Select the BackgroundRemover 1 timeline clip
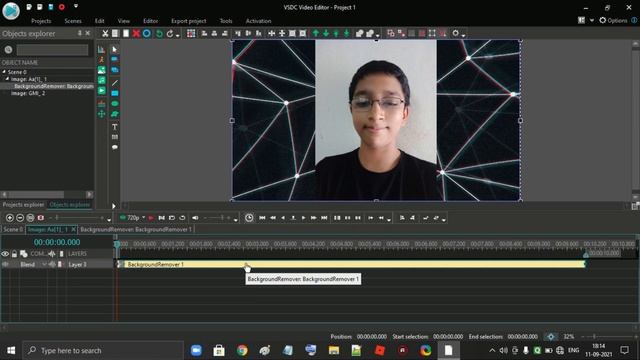The image size is (640, 360). [x=351, y=264]
